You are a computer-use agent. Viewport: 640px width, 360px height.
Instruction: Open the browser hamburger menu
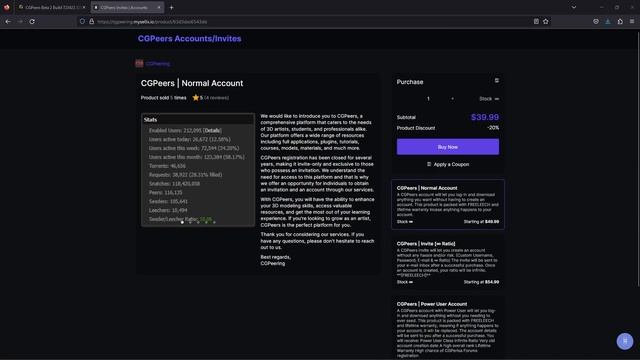(x=632, y=22)
